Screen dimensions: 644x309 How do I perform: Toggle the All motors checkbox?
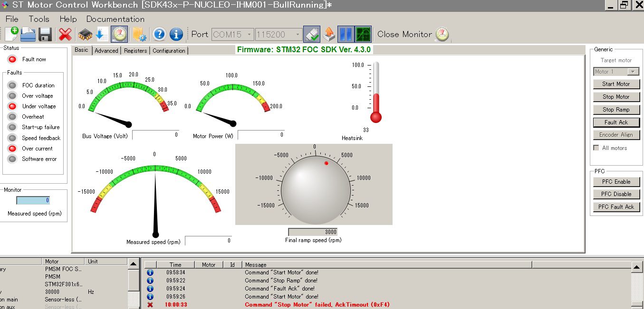coord(596,148)
